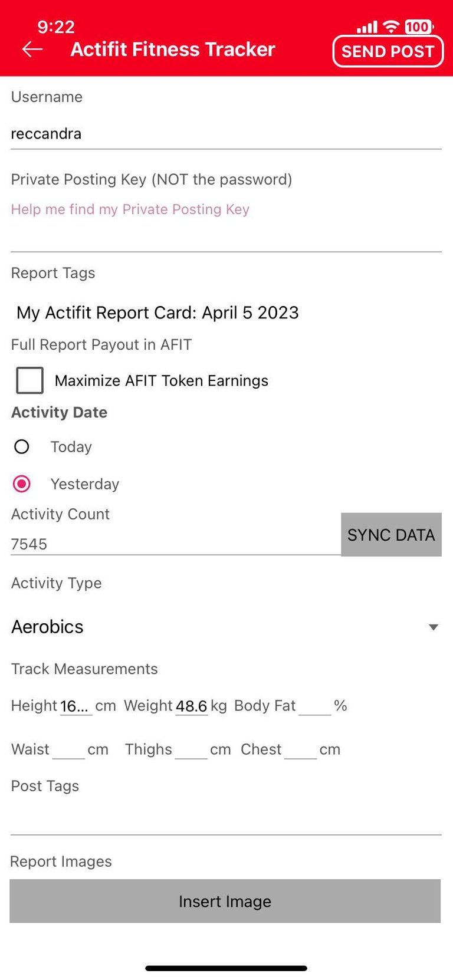The height and width of the screenshot is (980, 453).
Task: Open the Aerobics activity type dropdown
Action: (226, 627)
